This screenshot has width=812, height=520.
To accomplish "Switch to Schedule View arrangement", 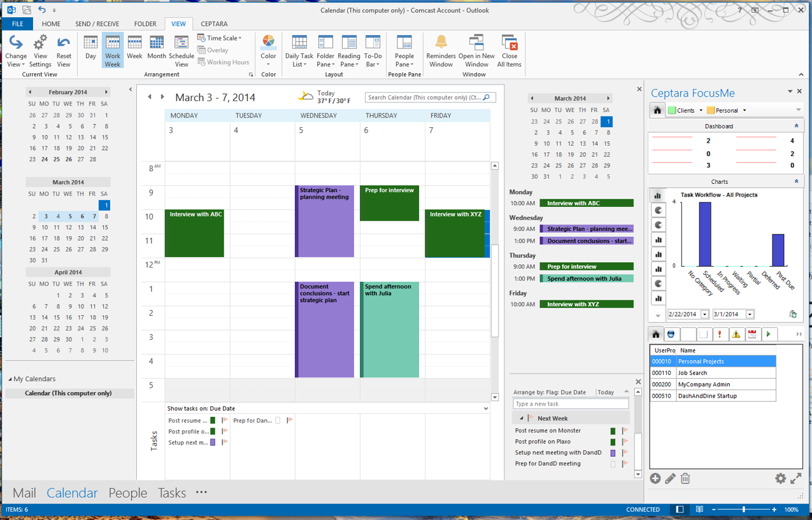I will click(182, 51).
